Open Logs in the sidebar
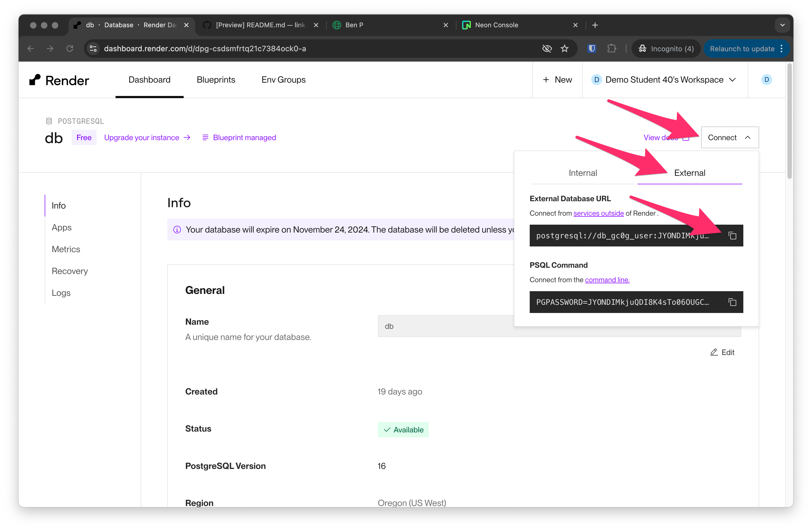 (x=61, y=293)
